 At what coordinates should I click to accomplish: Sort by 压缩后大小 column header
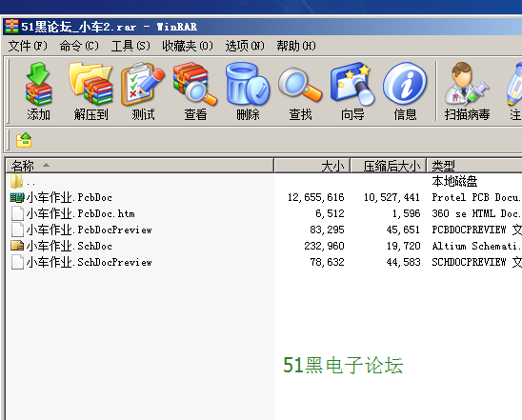389,166
